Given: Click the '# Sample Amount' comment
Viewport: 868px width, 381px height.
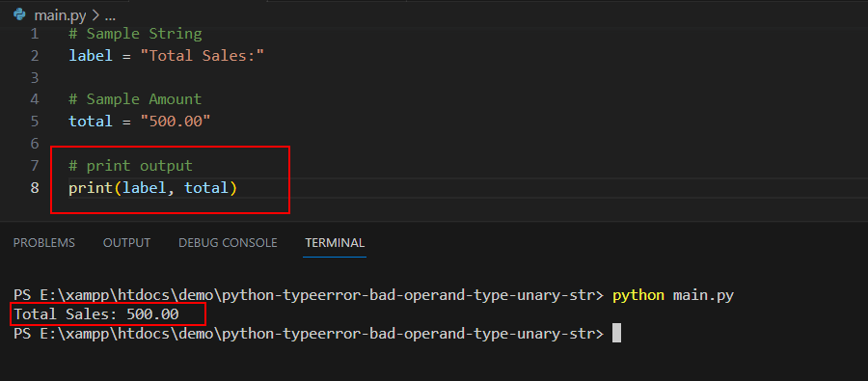Looking at the screenshot, I should [135, 99].
